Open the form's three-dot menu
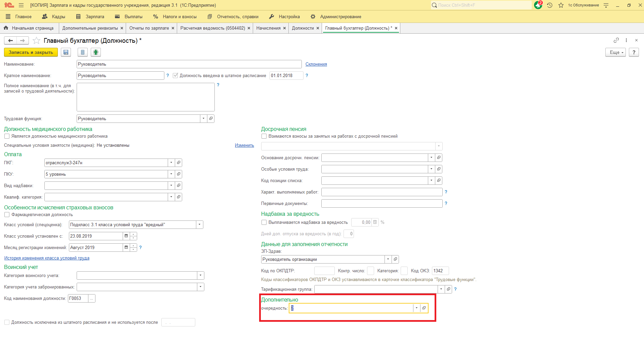Screen dimensions: 644x346 pyautogui.click(x=626, y=40)
